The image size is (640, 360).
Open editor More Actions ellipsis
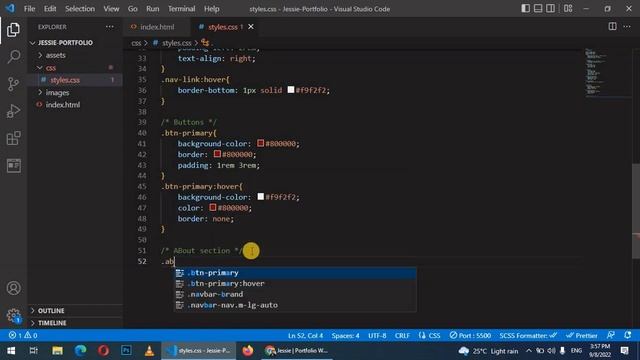[x=627, y=27]
